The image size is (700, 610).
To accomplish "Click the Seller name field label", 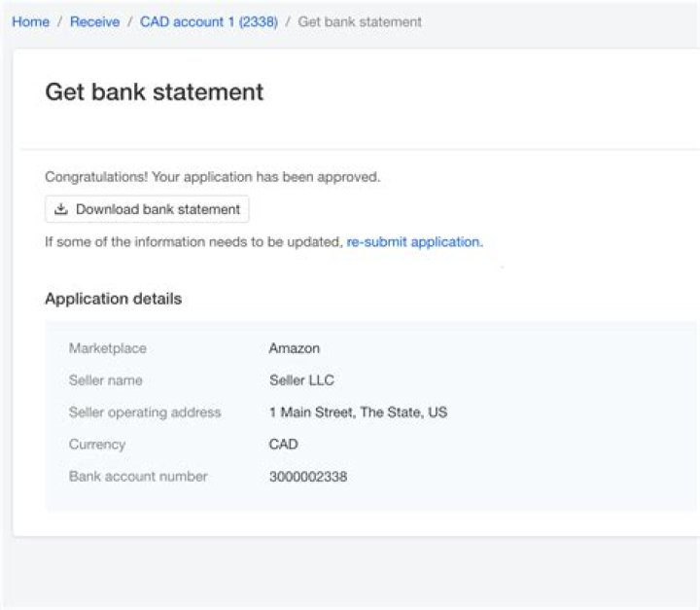I will 105,380.
